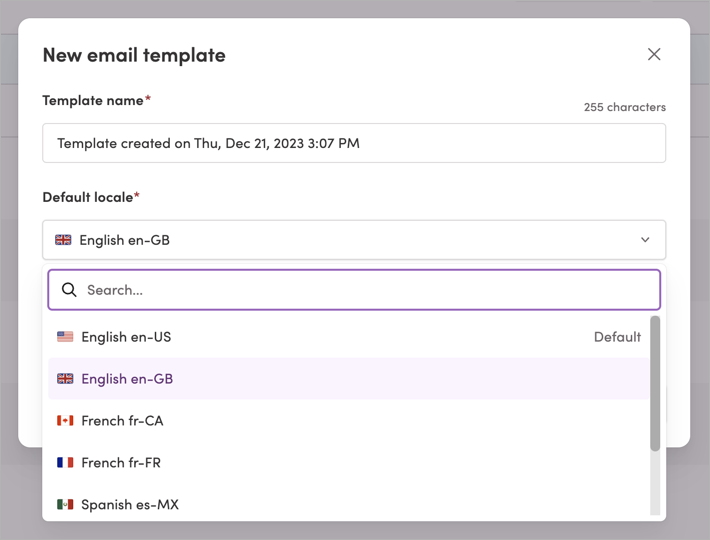This screenshot has height=540, width=710.
Task: Click the Canadian flag icon
Action: (x=65, y=421)
